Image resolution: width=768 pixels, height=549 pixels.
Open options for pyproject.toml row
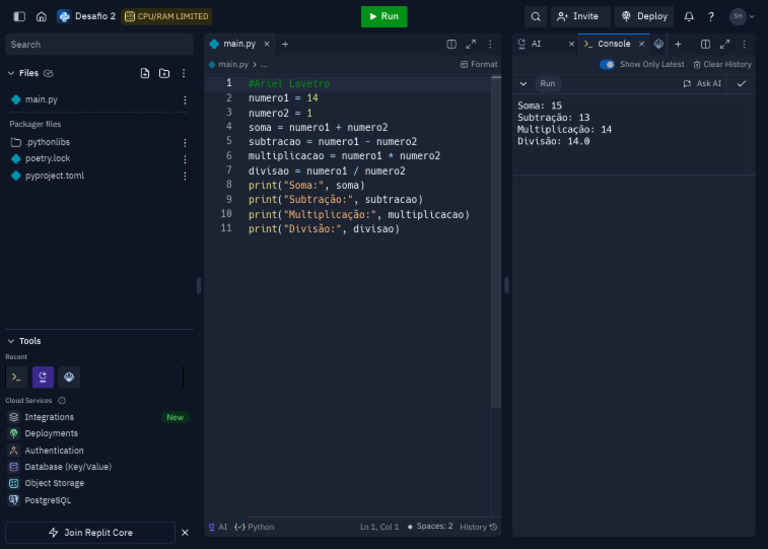pyautogui.click(x=185, y=176)
